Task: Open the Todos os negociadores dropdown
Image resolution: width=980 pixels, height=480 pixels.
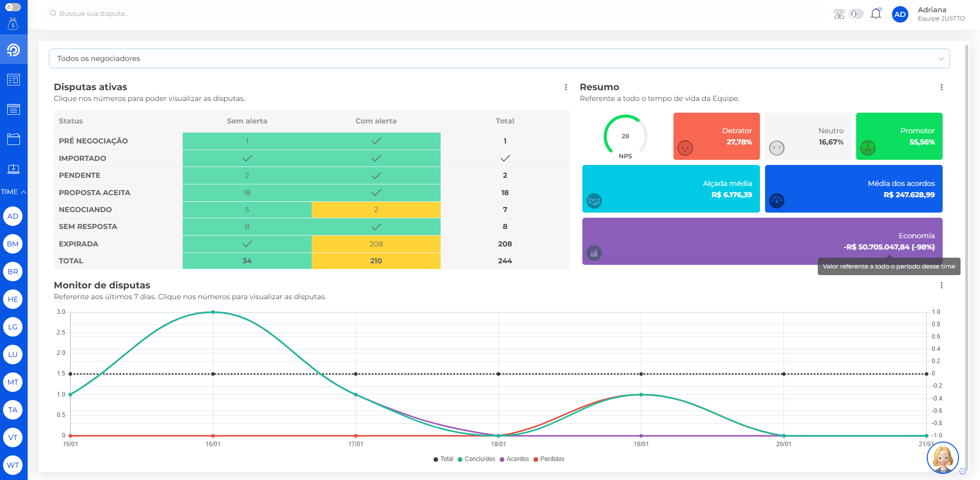Action: 499,58
